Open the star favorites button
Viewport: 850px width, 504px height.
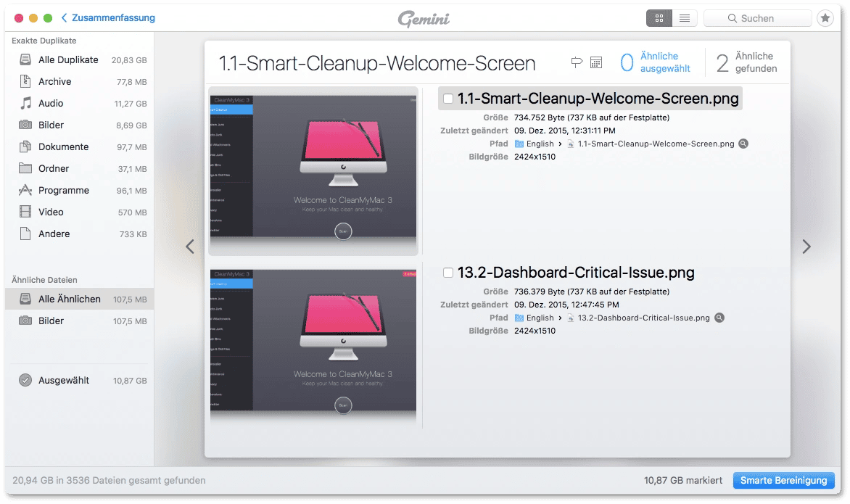(x=825, y=18)
